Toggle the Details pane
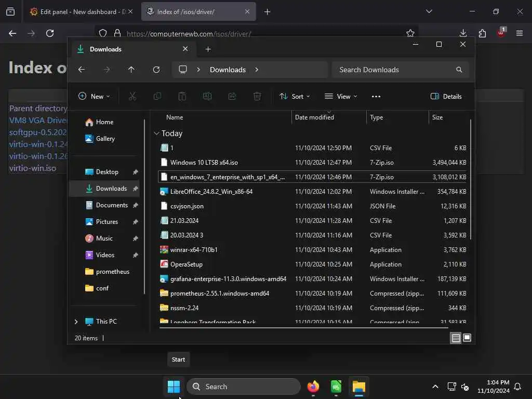This screenshot has height=399, width=532. point(446,96)
